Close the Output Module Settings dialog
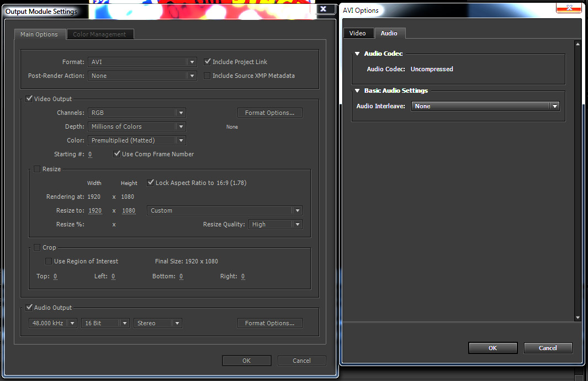588x381 pixels. pos(323,9)
